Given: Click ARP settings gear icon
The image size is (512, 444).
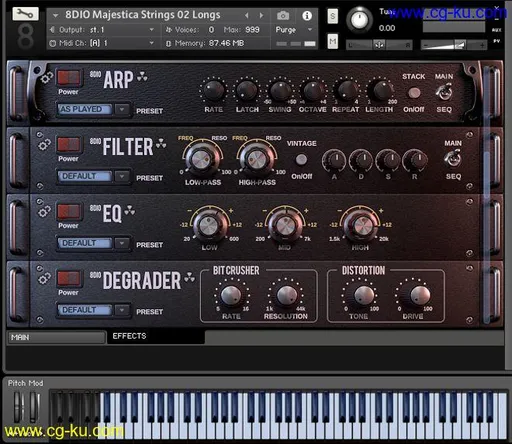Looking at the screenshot, I should point(46,79).
